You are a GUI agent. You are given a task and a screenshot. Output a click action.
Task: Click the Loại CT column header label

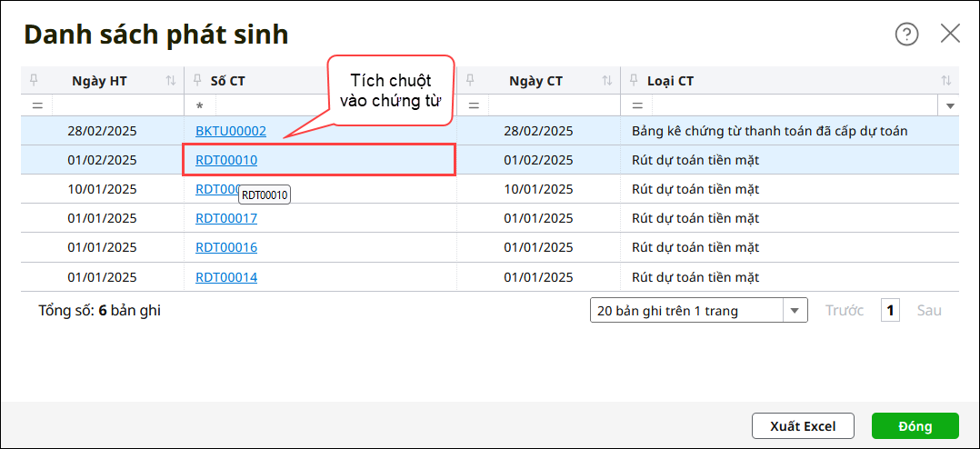(670, 81)
